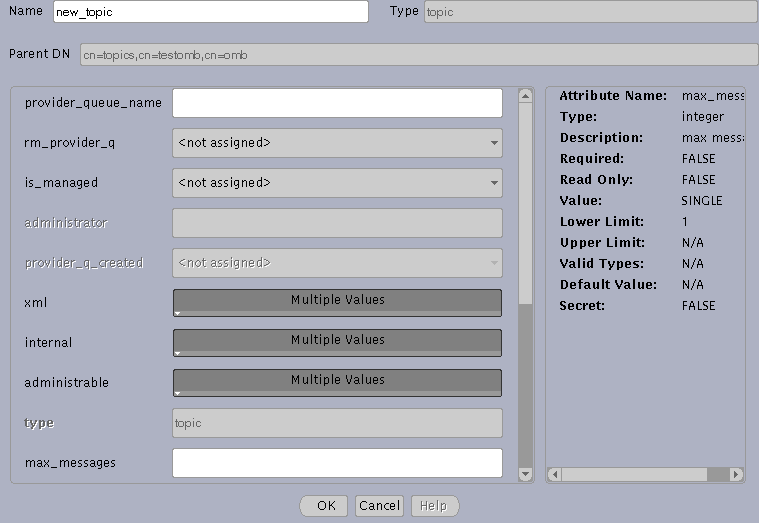
Task: Expand the administrable Multiple Values button
Action: pyautogui.click(x=337, y=381)
